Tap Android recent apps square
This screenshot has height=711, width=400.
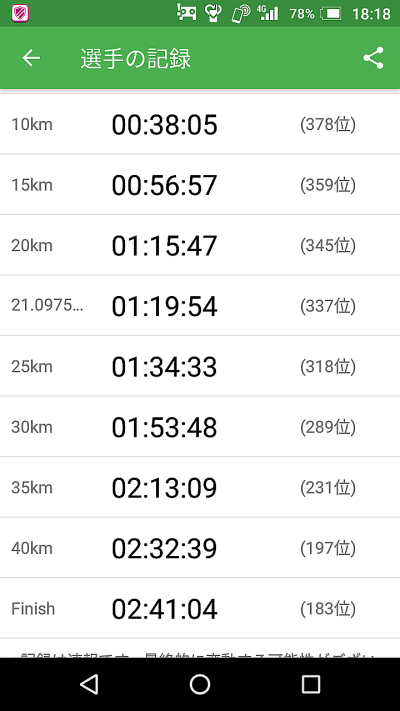pos(311,684)
